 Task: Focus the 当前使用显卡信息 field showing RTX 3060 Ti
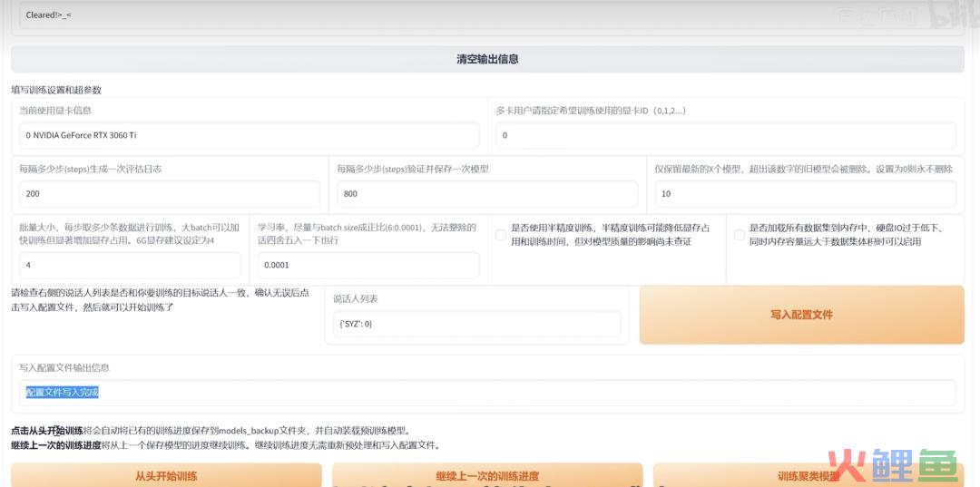point(250,135)
